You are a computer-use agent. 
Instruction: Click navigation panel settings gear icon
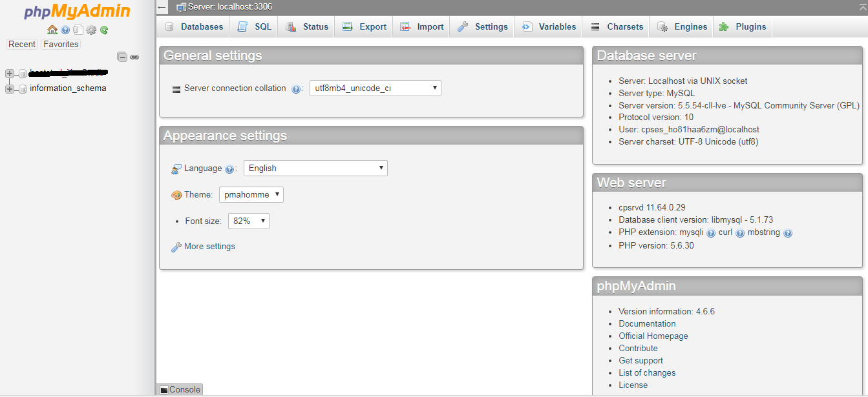(x=91, y=30)
